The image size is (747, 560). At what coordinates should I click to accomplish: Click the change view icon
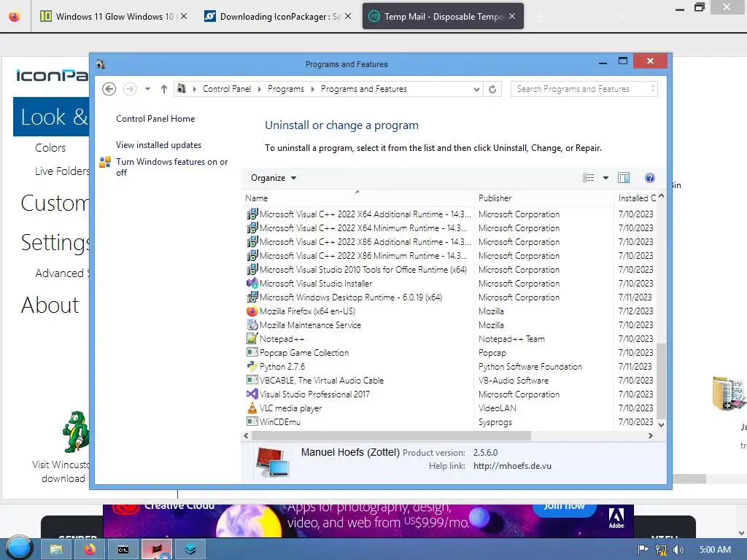click(589, 178)
